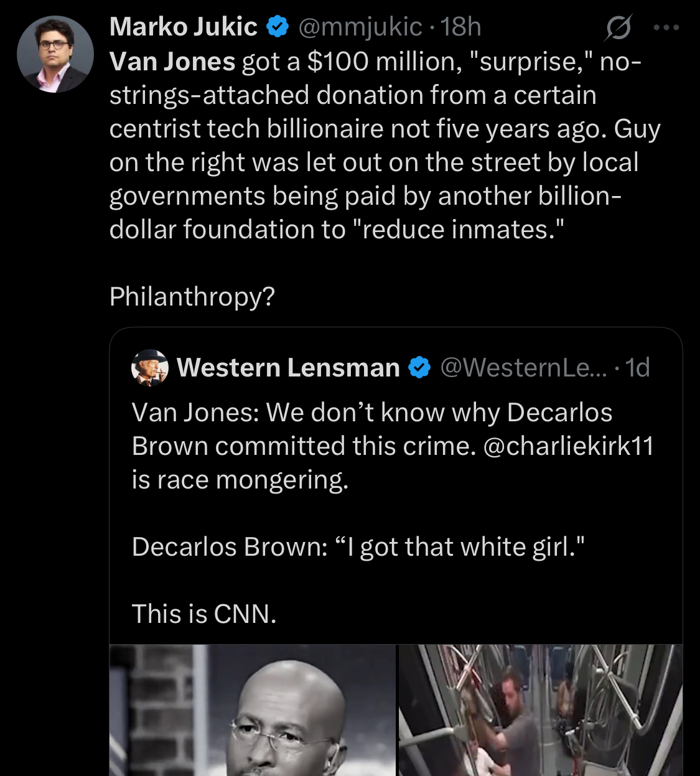Click the "Philanthropy?" line of the post

(192, 297)
